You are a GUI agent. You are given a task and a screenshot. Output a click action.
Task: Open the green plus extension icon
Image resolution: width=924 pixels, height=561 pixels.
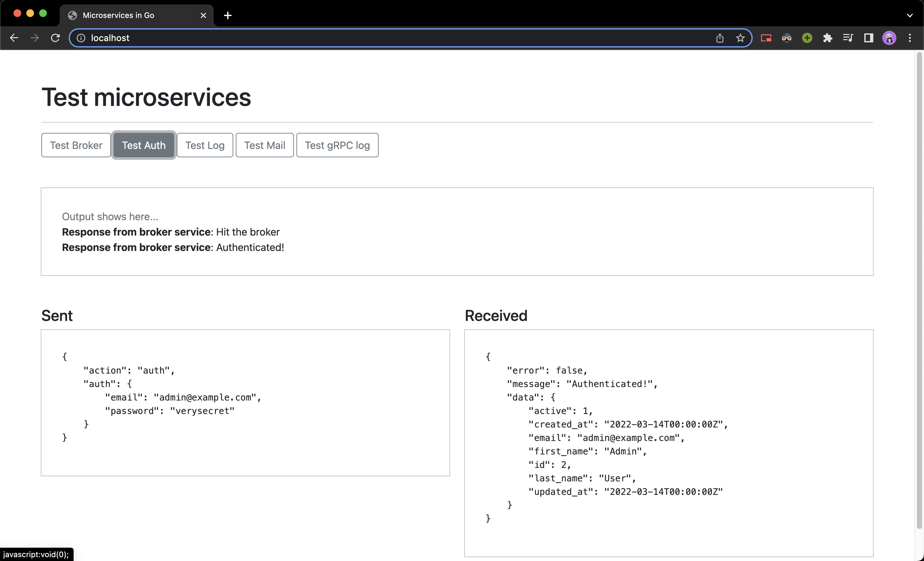(807, 38)
